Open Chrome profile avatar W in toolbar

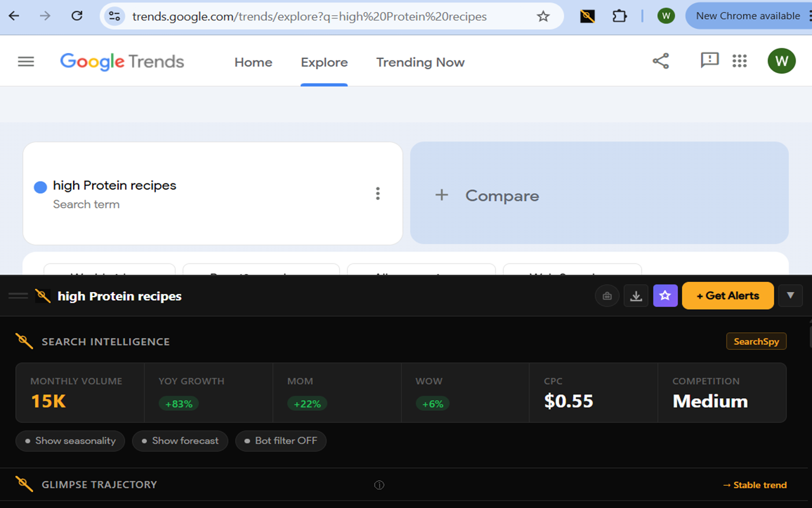pos(666,16)
